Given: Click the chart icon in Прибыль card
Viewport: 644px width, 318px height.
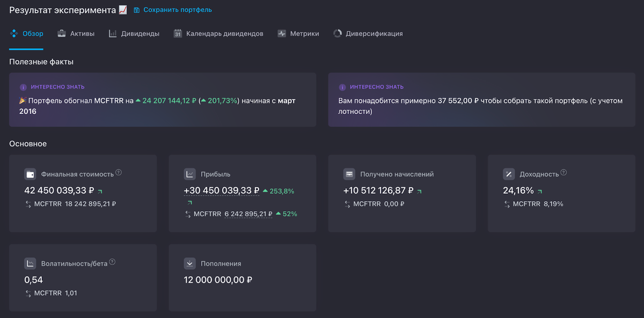Looking at the screenshot, I should point(189,174).
